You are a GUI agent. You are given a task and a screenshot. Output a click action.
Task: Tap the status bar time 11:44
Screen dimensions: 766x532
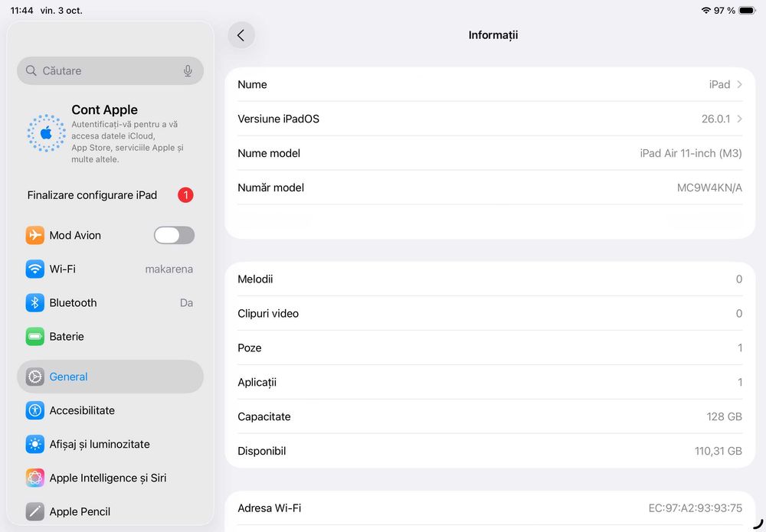22,10
